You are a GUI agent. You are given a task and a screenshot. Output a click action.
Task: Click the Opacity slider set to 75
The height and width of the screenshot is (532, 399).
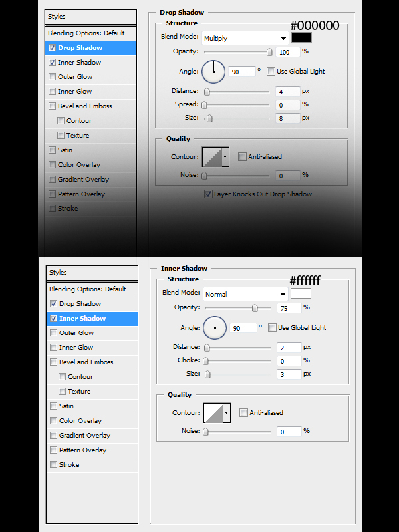point(255,308)
